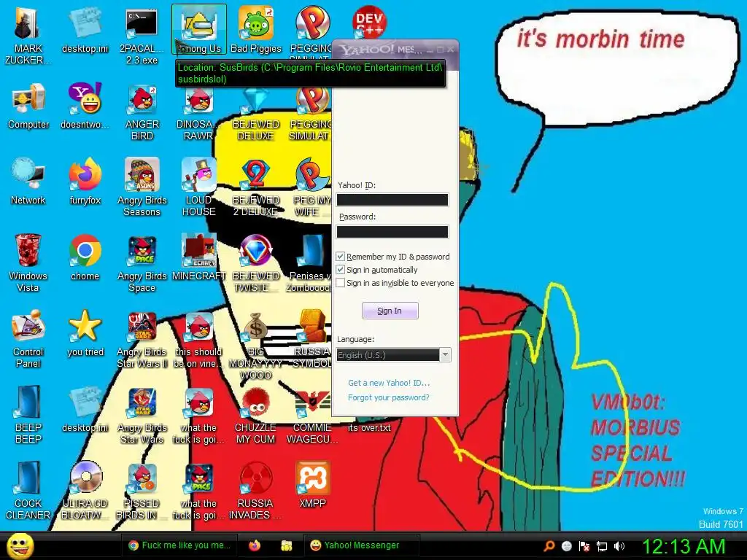The image size is (747, 560).
Task: Uncheck Sign in automatically
Action: coord(340,270)
